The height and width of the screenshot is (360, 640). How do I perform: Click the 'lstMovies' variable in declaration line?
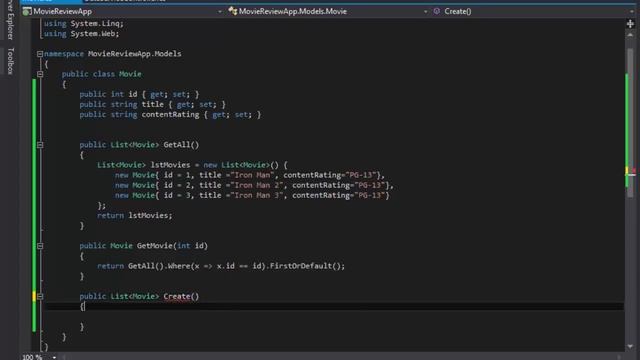pyautogui.click(x=170, y=165)
